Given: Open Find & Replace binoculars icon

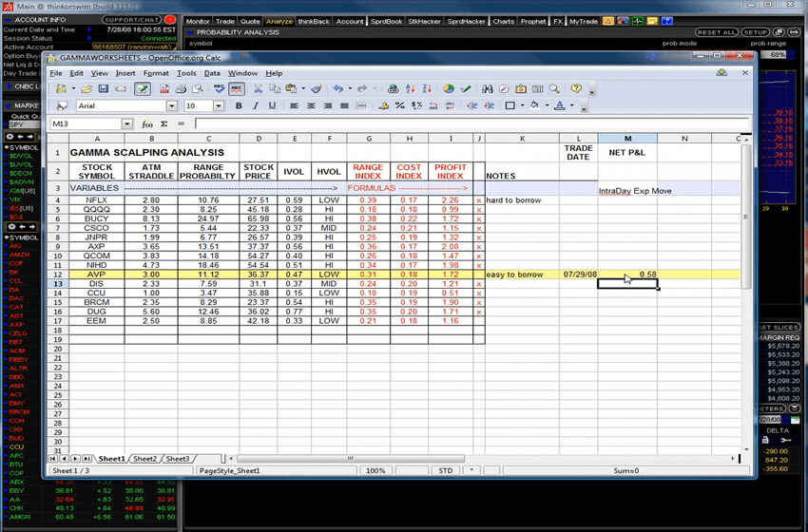Looking at the screenshot, I should (488, 88).
